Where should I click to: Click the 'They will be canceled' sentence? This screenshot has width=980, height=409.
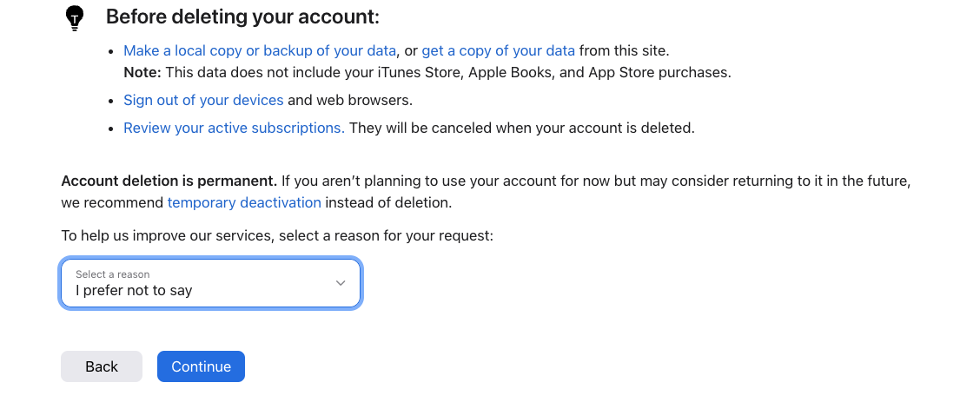click(522, 128)
